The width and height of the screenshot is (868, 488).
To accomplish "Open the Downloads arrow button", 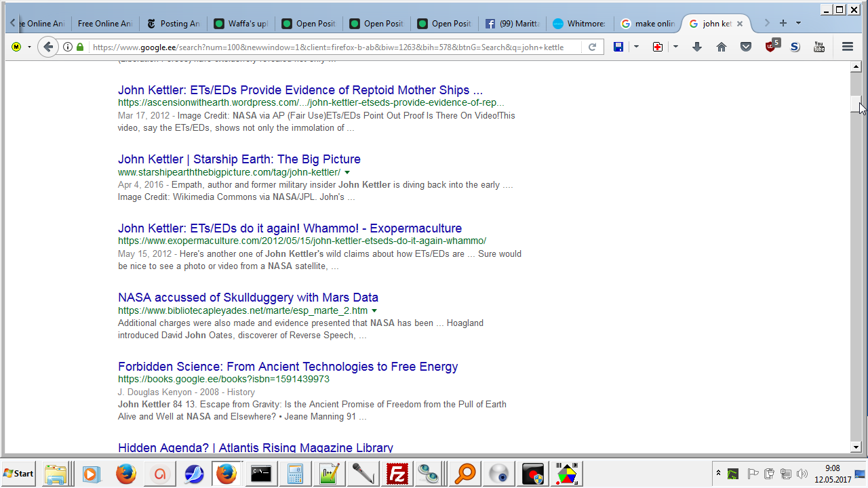I will point(696,47).
